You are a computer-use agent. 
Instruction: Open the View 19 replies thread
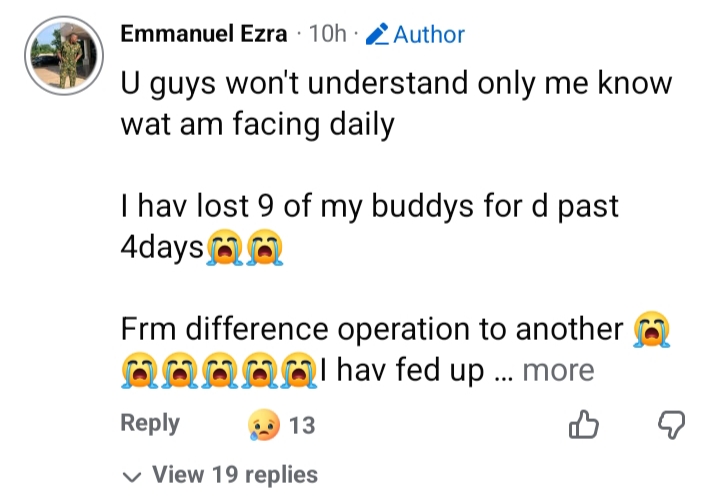pyautogui.click(x=234, y=475)
